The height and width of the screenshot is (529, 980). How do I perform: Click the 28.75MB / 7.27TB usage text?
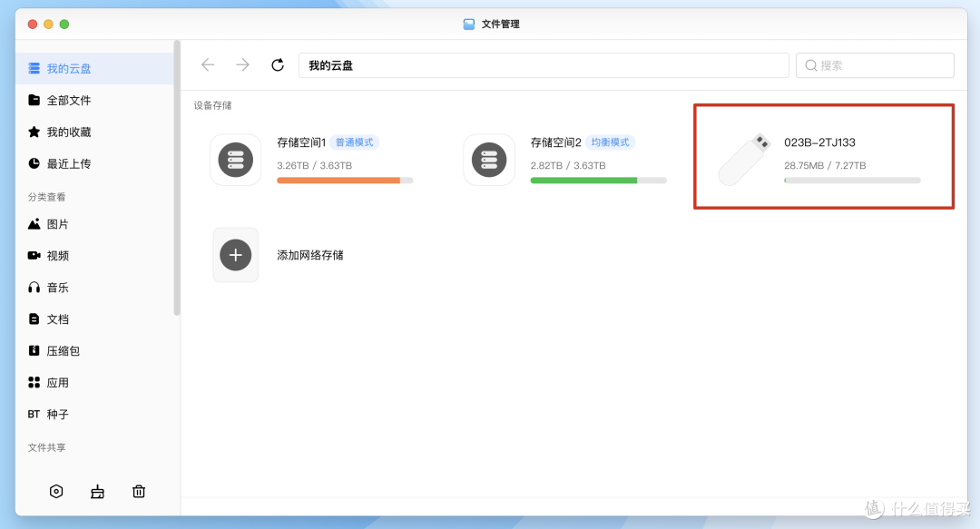tap(825, 166)
